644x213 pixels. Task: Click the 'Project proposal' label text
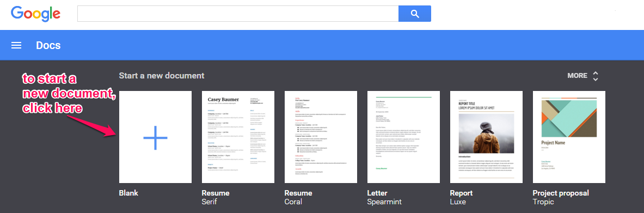pyautogui.click(x=561, y=193)
